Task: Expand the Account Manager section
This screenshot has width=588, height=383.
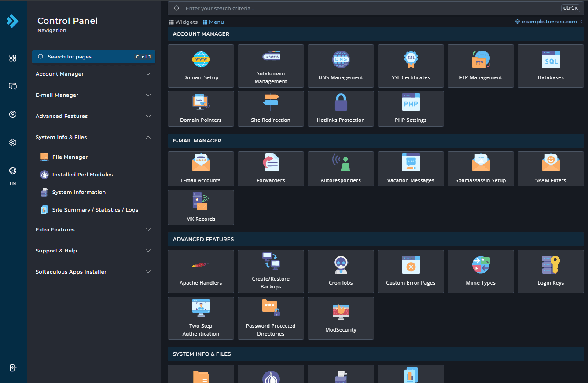Action: [x=93, y=74]
